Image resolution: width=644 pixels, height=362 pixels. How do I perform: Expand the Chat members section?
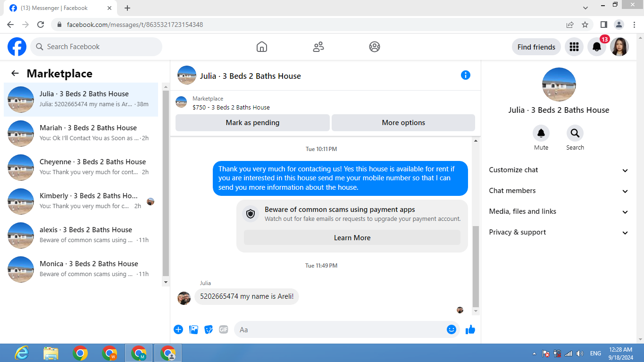point(559,191)
